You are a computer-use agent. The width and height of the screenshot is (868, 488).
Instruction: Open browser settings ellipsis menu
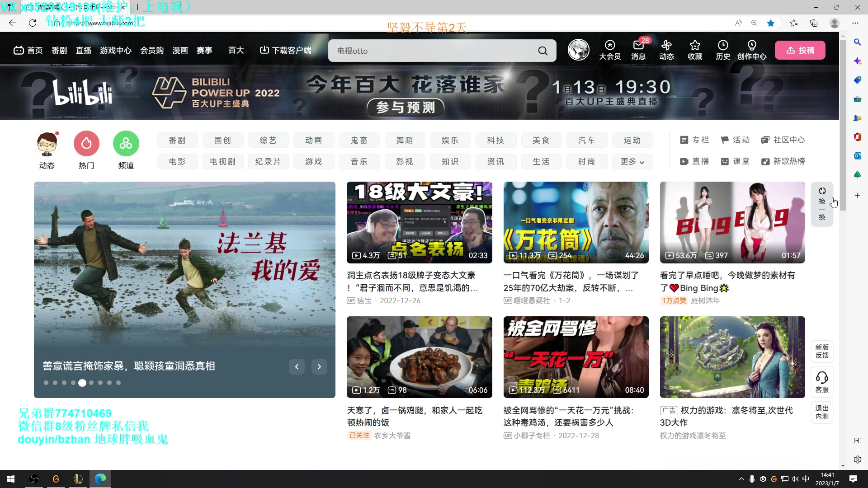coord(855,23)
